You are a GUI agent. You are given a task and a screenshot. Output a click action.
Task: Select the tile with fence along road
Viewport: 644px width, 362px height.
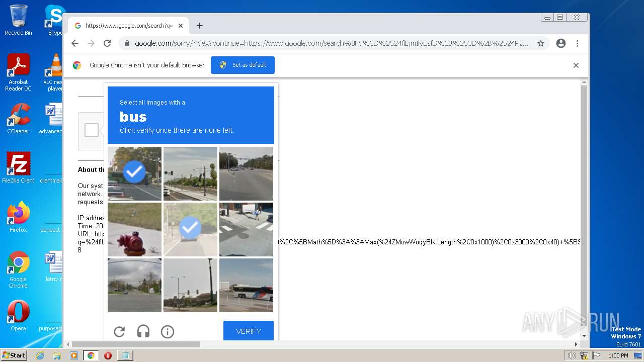click(x=190, y=173)
